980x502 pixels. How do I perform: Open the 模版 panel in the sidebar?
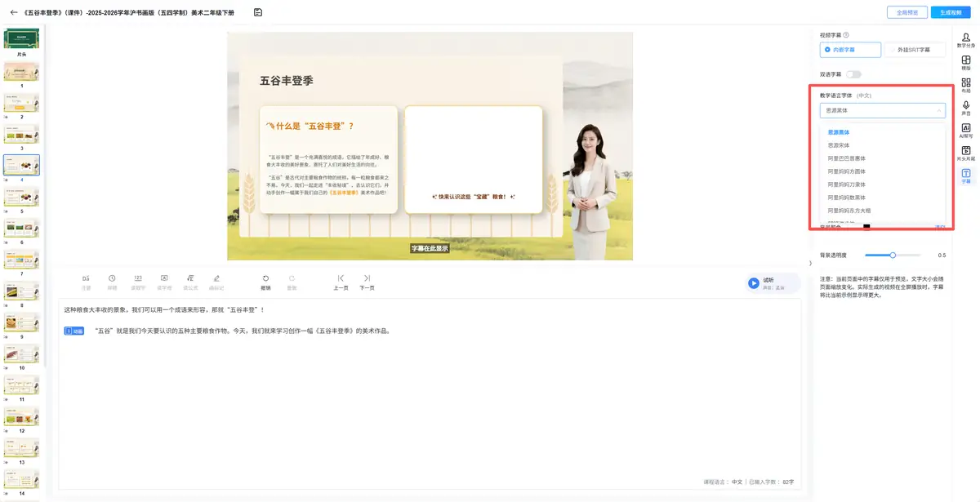click(x=966, y=63)
